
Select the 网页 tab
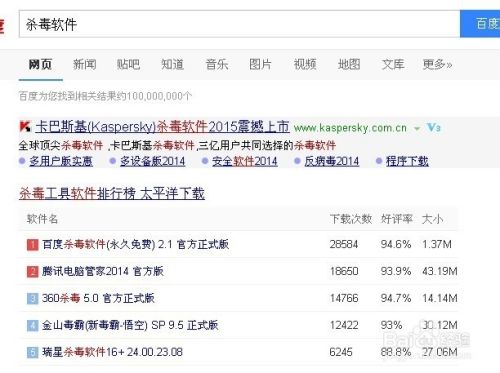40,64
